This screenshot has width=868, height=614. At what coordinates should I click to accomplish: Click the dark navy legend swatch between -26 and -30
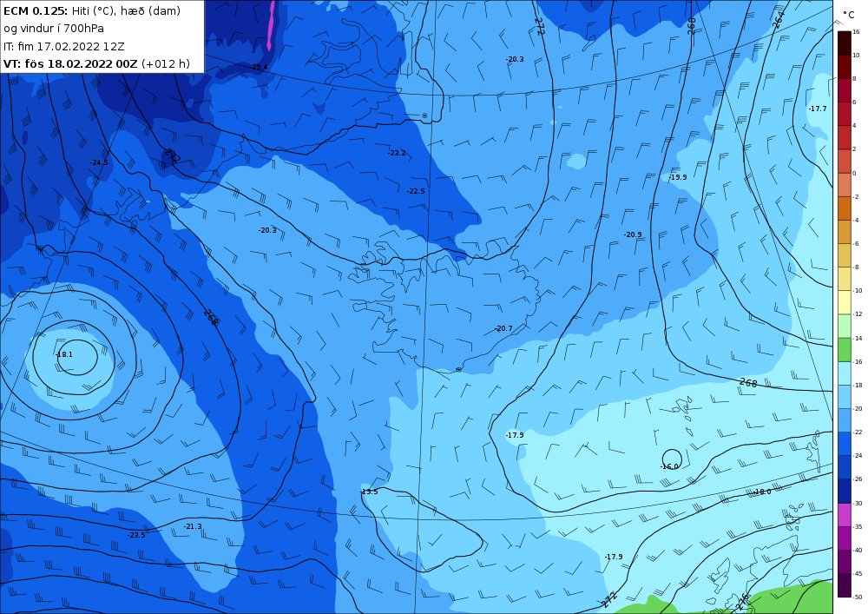click(845, 492)
